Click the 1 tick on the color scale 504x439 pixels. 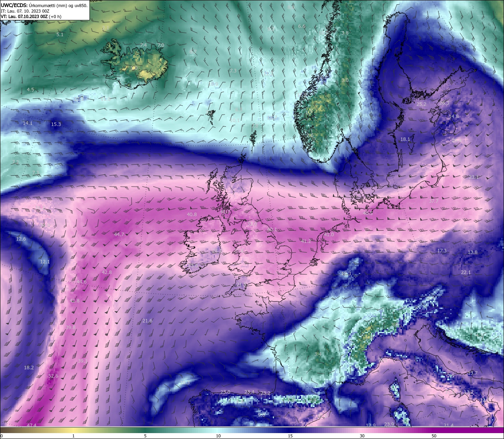point(73,436)
